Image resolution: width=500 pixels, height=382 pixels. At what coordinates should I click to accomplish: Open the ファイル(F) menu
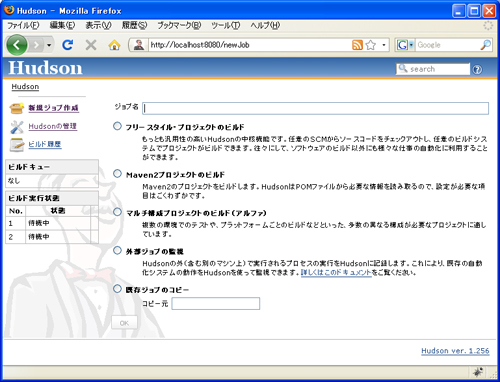23,25
